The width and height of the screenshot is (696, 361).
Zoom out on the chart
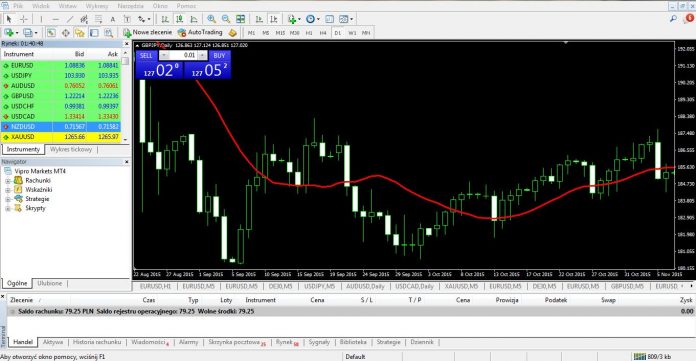226,19
